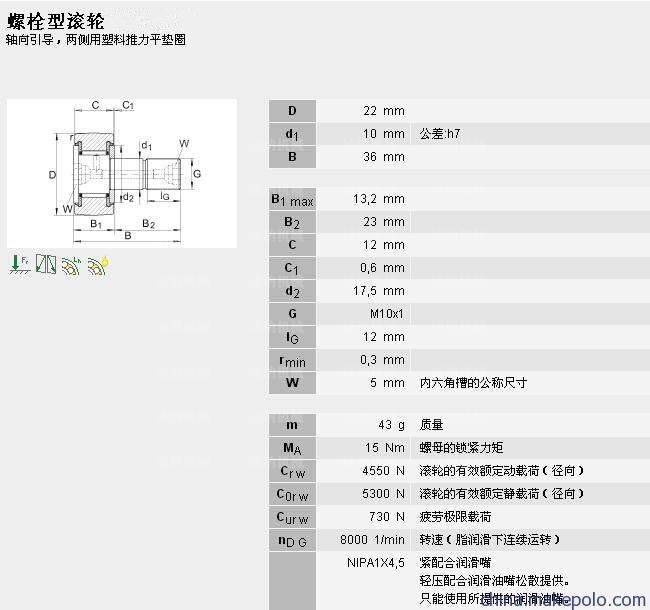Click the 公差 h7 tolerance note
Image resolution: width=650 pixels, height=610 pixels.
[440, 134]
